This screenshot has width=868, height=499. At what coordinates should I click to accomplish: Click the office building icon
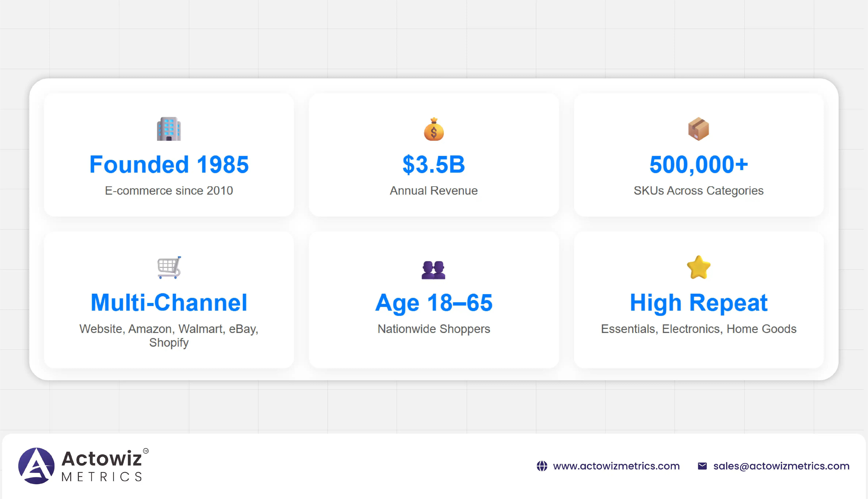click(169, 129)
